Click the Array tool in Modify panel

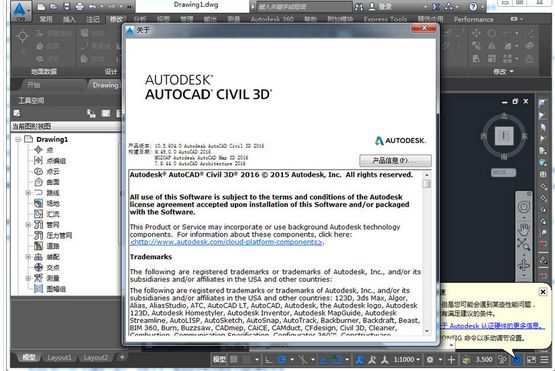[x=507, y=58]
